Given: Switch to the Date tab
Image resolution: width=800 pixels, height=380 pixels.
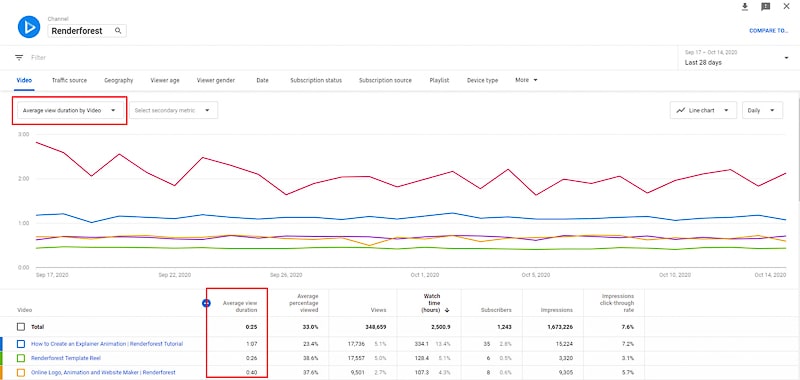Looking at the screenshot, I should point(263,80).
